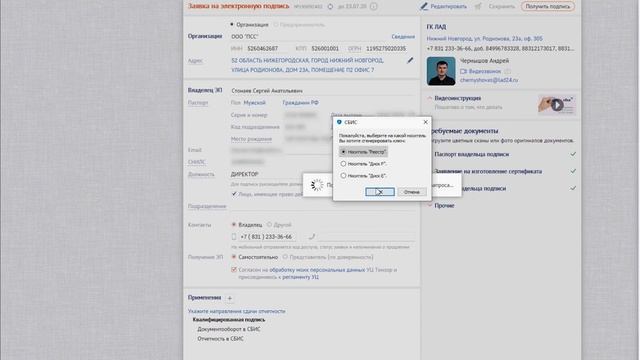
Task: Click "Укажите направления сдачи отчетности" link
Action: (x=236, y=311)
